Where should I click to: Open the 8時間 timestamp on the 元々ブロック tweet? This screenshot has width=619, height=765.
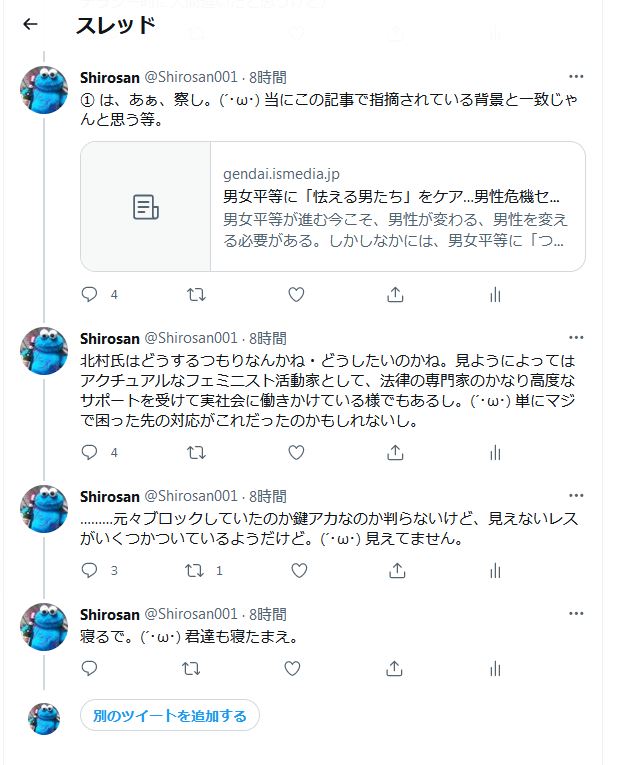(268, 496)
